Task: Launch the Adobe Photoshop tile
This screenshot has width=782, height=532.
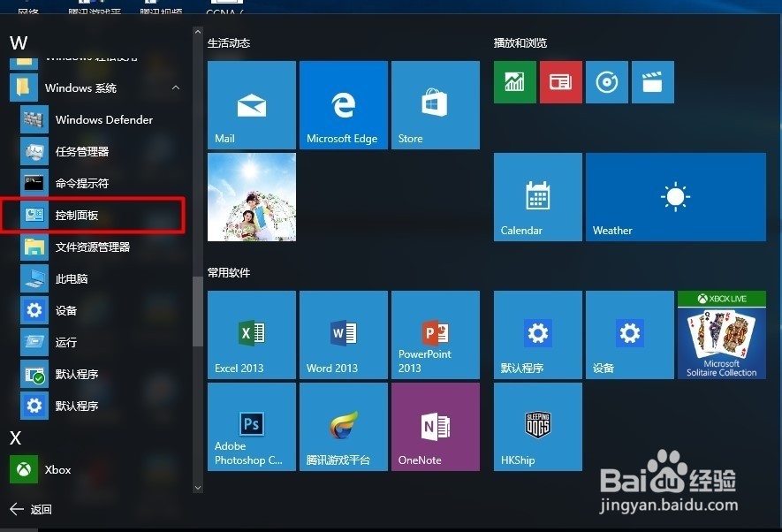Action: point(251,427)
